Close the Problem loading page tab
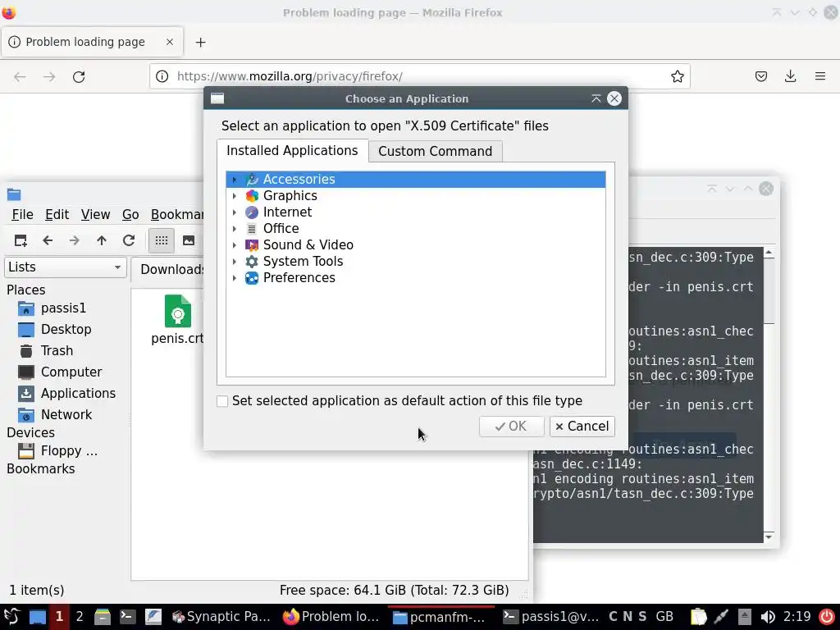This screenshot has width=840, height=630. click(170, 42)
